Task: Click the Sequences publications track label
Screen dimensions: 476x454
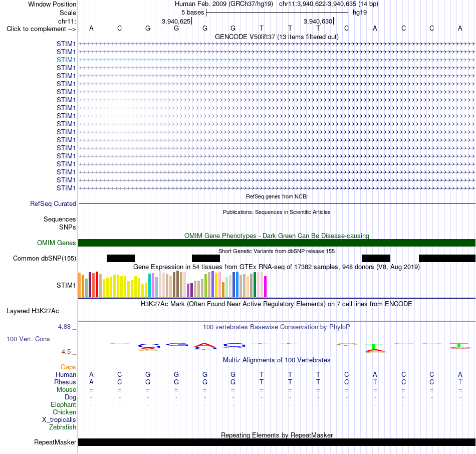Action: [60, 219]
